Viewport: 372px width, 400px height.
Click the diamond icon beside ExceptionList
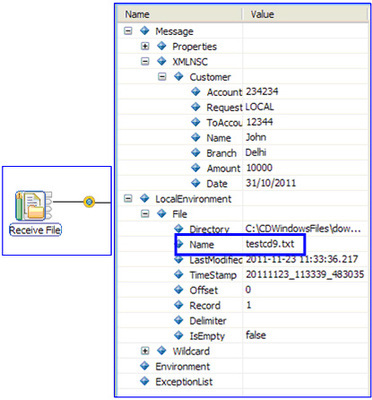(144, 381)
